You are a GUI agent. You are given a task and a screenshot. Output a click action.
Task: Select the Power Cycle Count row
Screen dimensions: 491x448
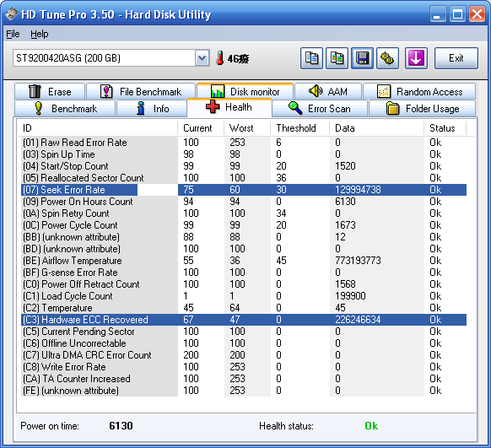(x=244, y=225)
